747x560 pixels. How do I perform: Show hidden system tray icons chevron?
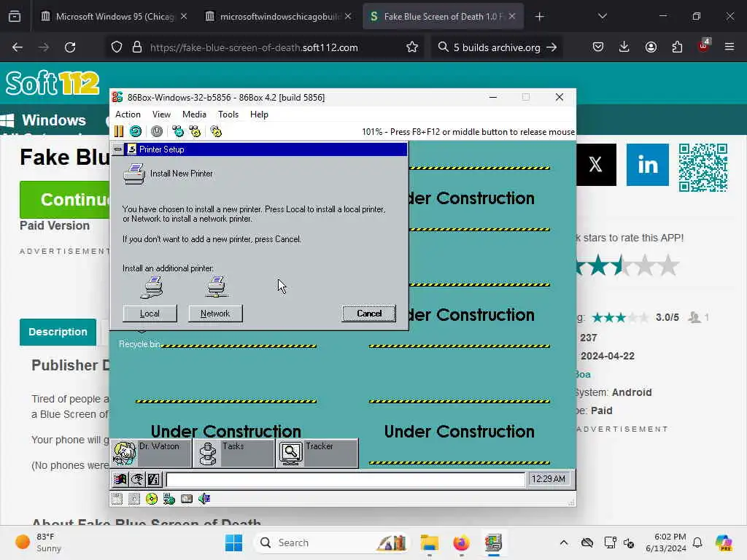point(564,542)
